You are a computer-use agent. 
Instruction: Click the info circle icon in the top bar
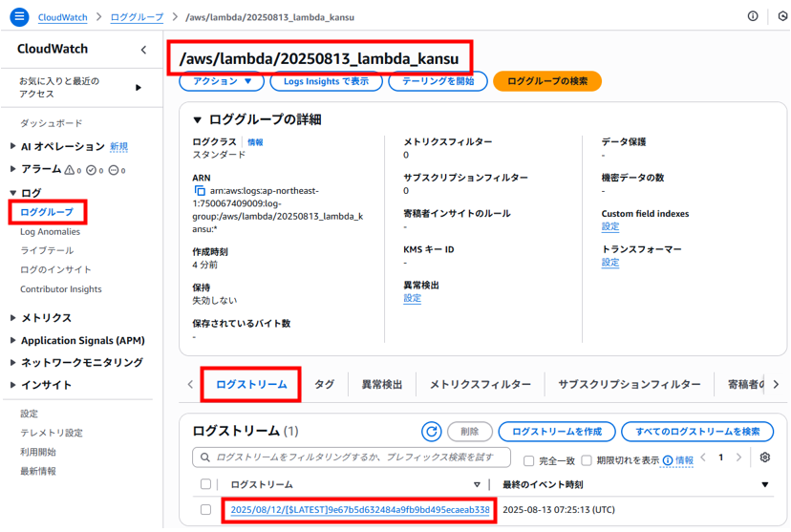coord(753,16)
